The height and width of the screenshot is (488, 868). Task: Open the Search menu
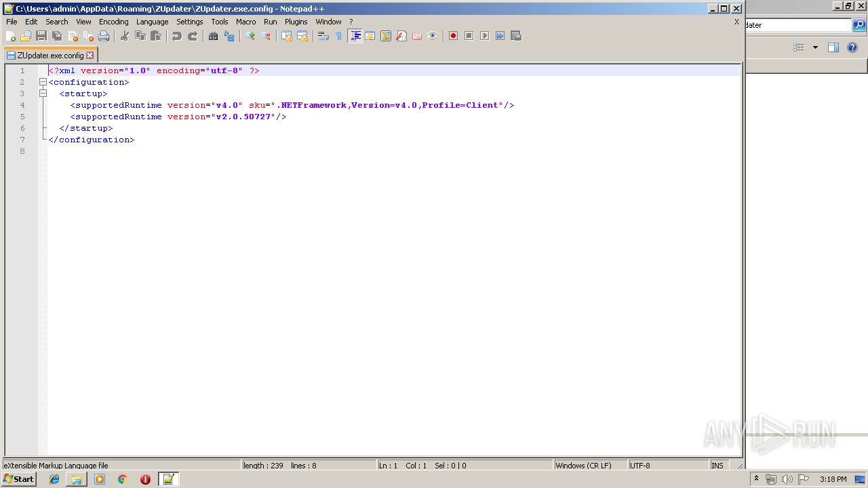pyautogui.click(x=57, y=22)
